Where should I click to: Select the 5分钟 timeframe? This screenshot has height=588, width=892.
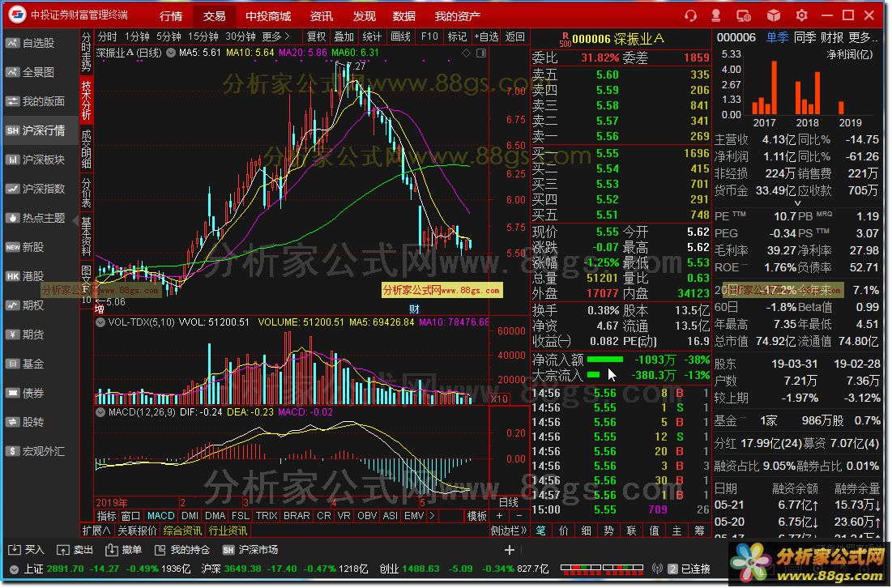[x=169, y=36]
